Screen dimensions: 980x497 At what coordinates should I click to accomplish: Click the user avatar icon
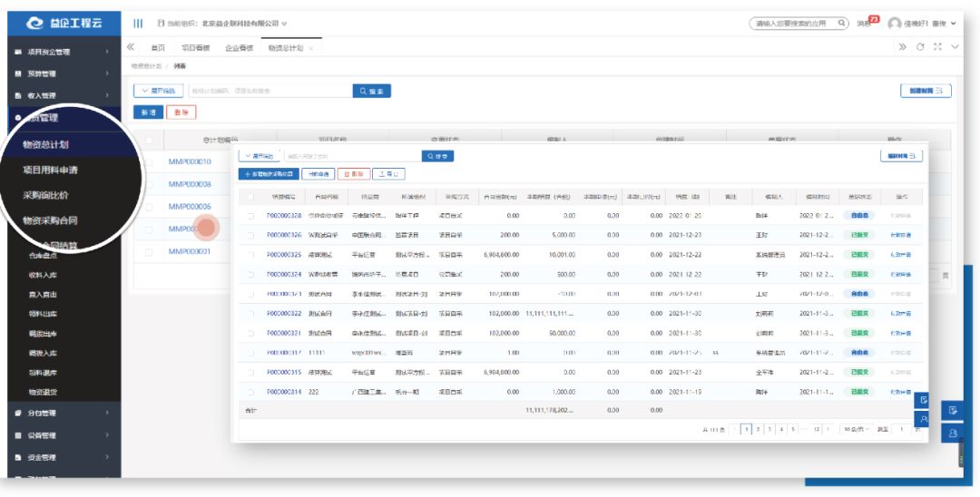895,24
